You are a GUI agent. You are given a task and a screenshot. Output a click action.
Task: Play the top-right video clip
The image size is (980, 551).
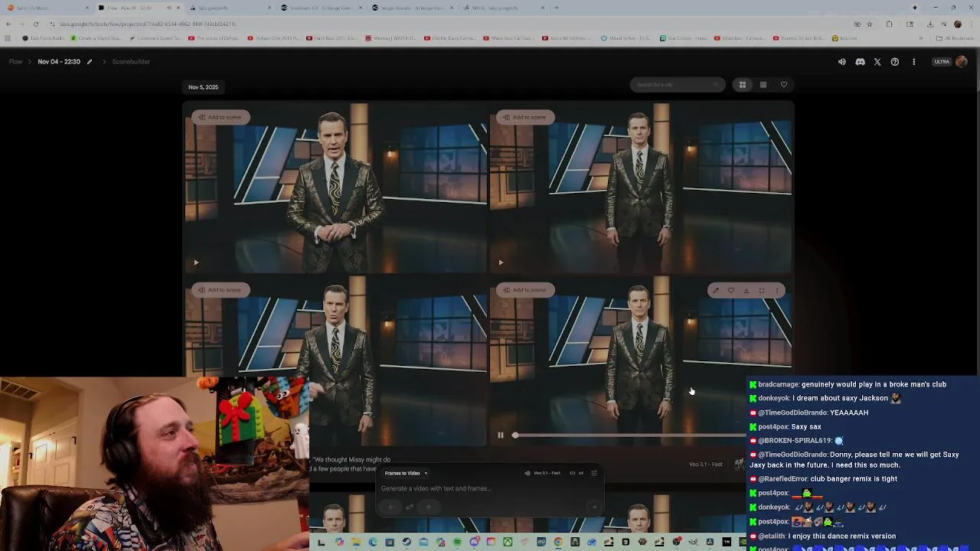(x=501, y=262)
